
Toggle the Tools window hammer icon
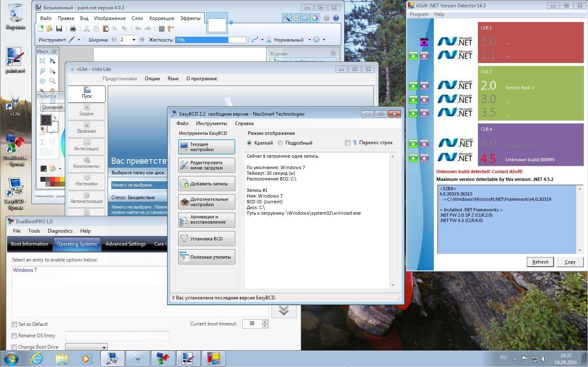pyautogui.click(x=287, y=18)
